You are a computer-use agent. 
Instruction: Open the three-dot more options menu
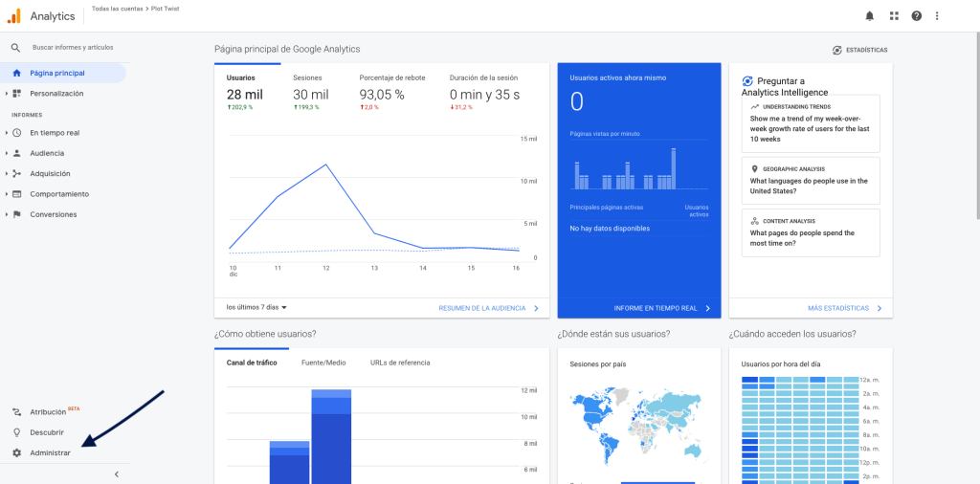(938, 16)
